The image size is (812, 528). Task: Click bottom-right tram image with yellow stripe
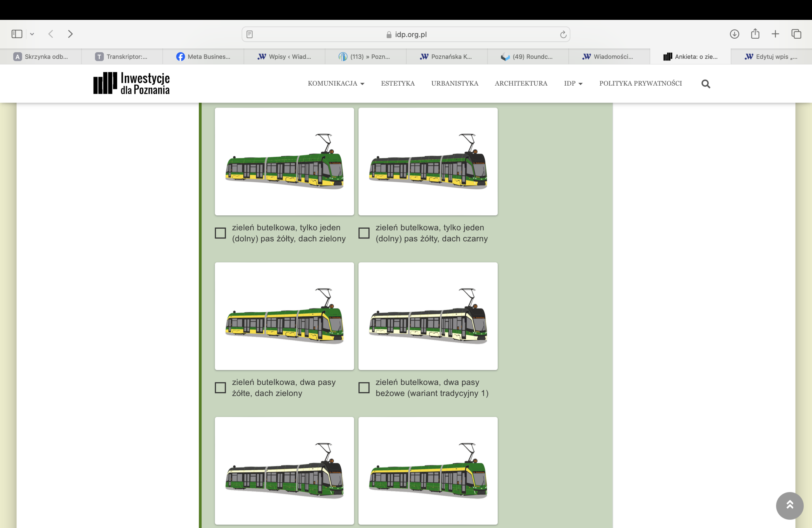tap(428, 471)
